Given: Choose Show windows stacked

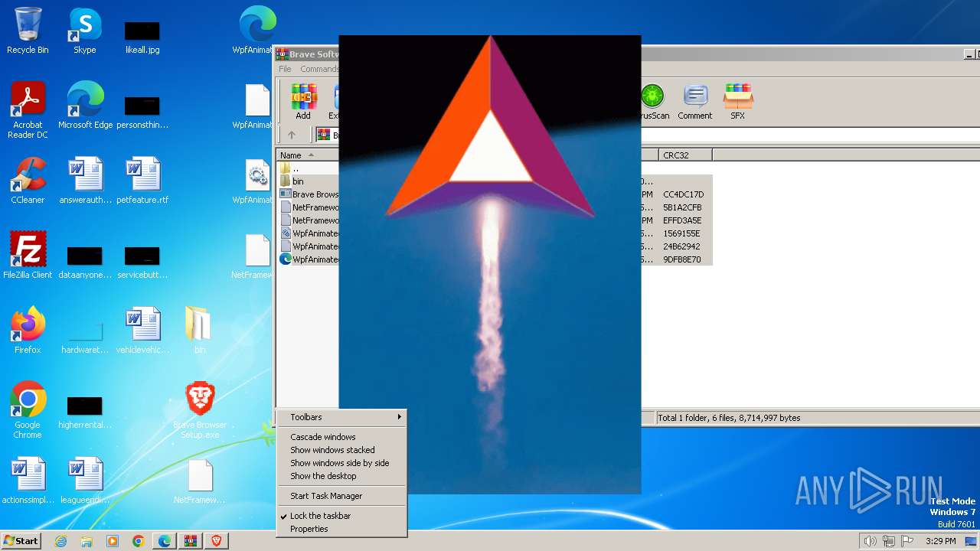Looking at the screenshot, I should pos(341,450).
